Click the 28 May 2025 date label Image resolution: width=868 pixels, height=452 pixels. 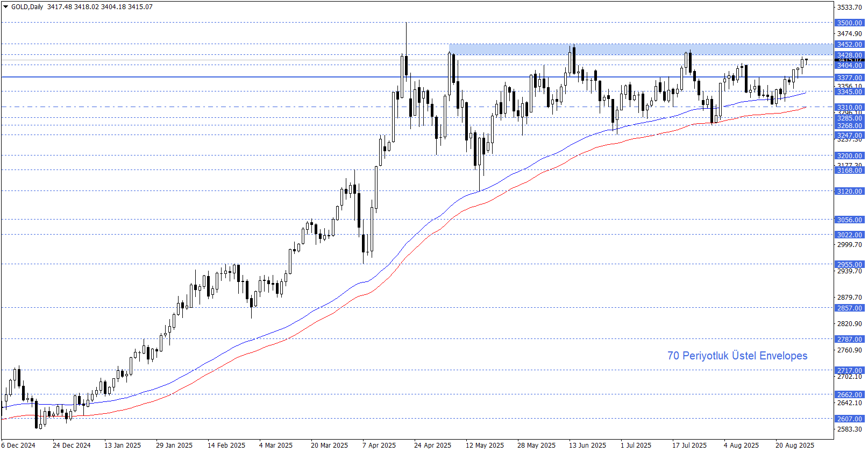(x=537, y=445)
